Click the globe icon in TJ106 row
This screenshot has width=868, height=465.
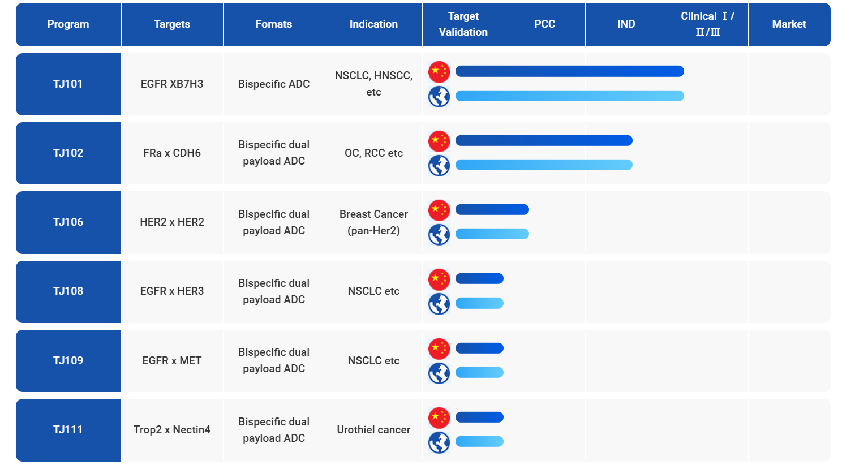pyautogui.click(x=439, y=235)
